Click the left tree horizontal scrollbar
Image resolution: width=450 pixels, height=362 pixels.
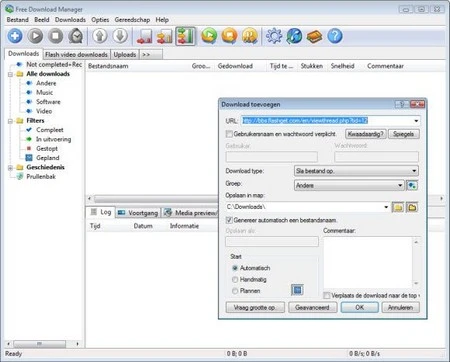coord(42,344)
